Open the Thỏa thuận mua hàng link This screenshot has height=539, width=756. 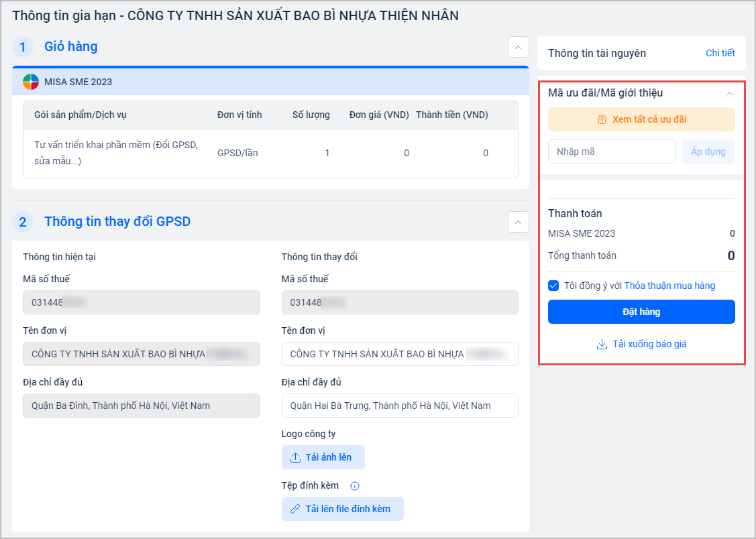pos(669,286)
